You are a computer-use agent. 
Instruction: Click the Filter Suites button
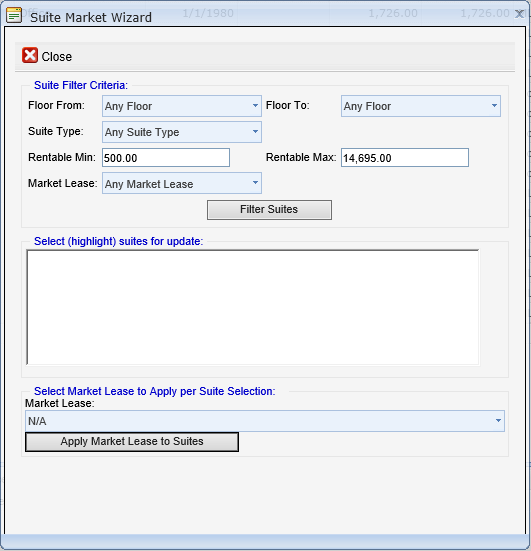point(269,210)
